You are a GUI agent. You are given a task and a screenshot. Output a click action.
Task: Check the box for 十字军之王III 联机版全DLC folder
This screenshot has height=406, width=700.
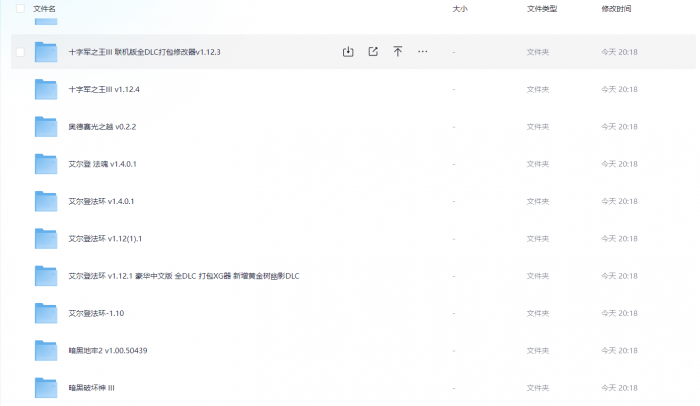pyautogui.click(x=20, y=51)
